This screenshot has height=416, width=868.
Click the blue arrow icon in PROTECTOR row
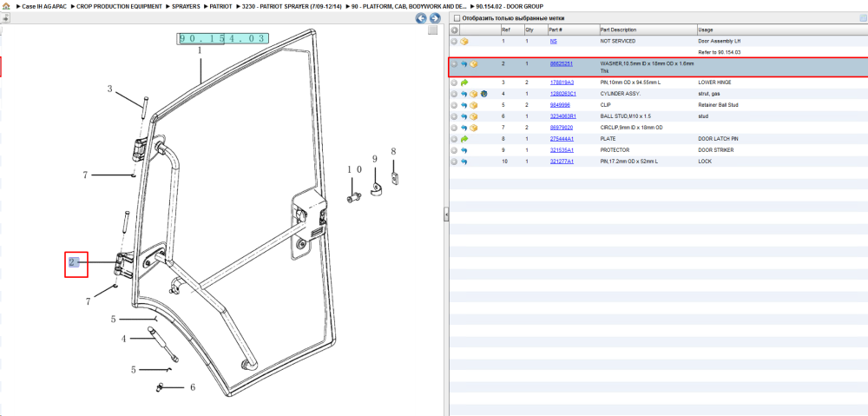point(464,150)
